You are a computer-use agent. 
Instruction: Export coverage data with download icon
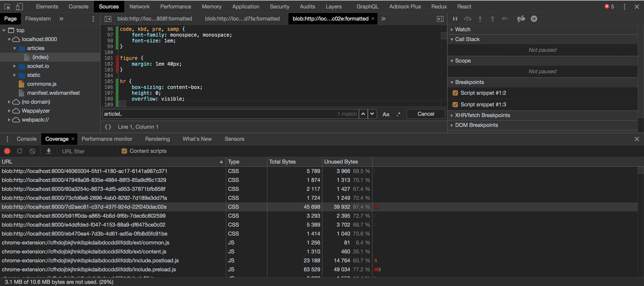tap(49, 151)
